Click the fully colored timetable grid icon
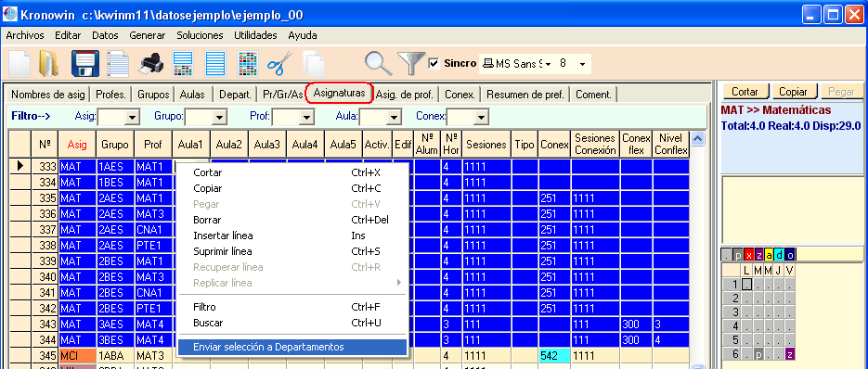Image resolution: width=868 pixels, height=369 pixels. (x=248, y=63)
